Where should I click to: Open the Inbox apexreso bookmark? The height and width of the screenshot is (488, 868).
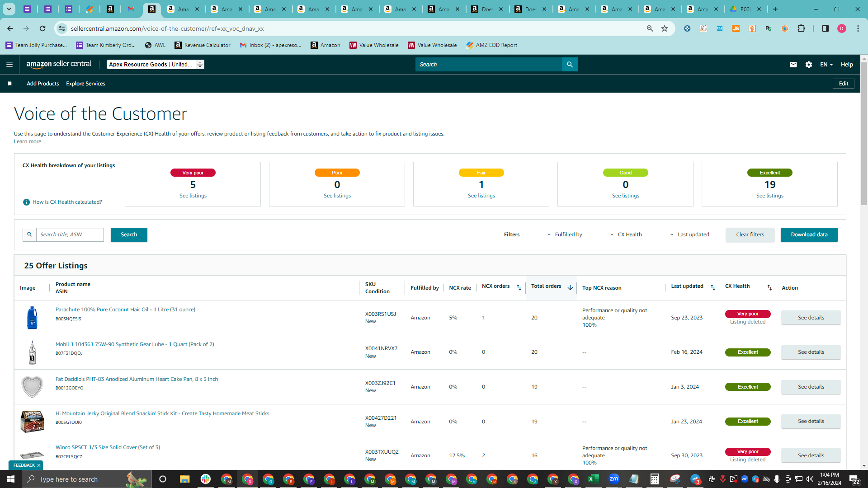tap(270, 45)
